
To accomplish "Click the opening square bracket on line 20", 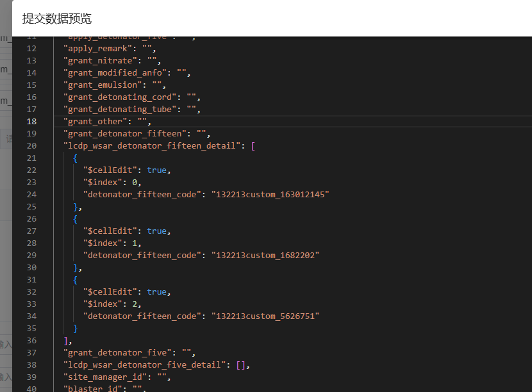I will (x=253, y=146).
